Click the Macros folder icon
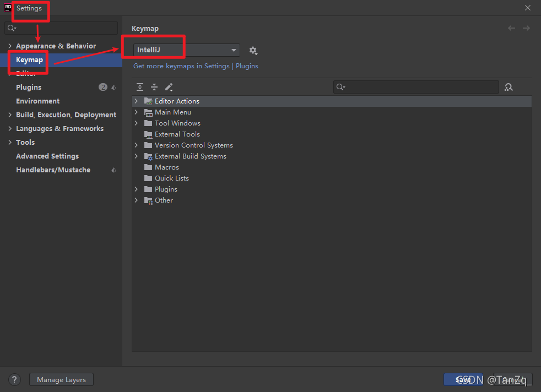 point(148,167)
